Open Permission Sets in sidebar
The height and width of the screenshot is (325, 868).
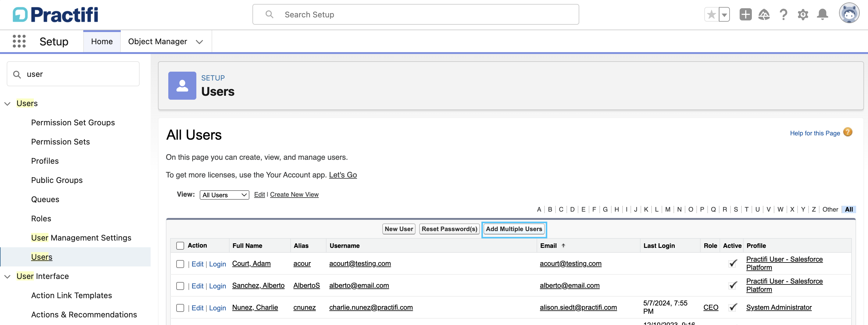60,142
